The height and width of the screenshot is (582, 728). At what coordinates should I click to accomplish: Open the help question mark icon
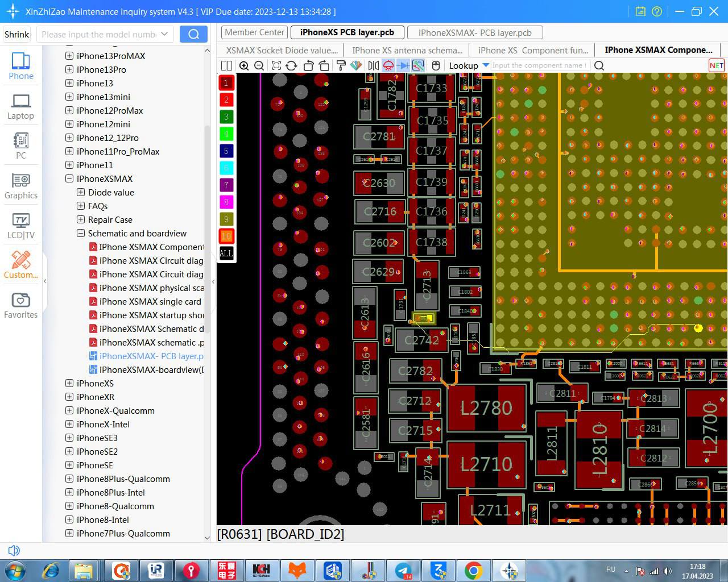657,11
